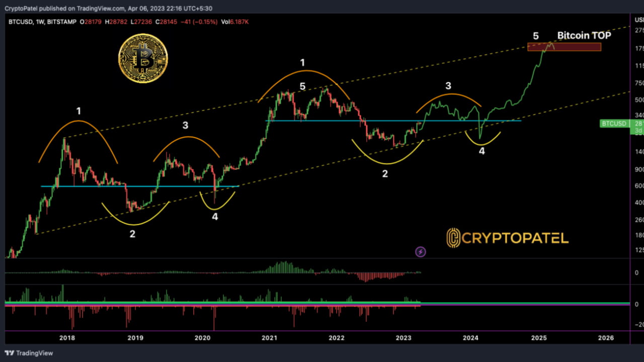
Task: Click the purple lightning quick-action icon
Action: [420, 251]
